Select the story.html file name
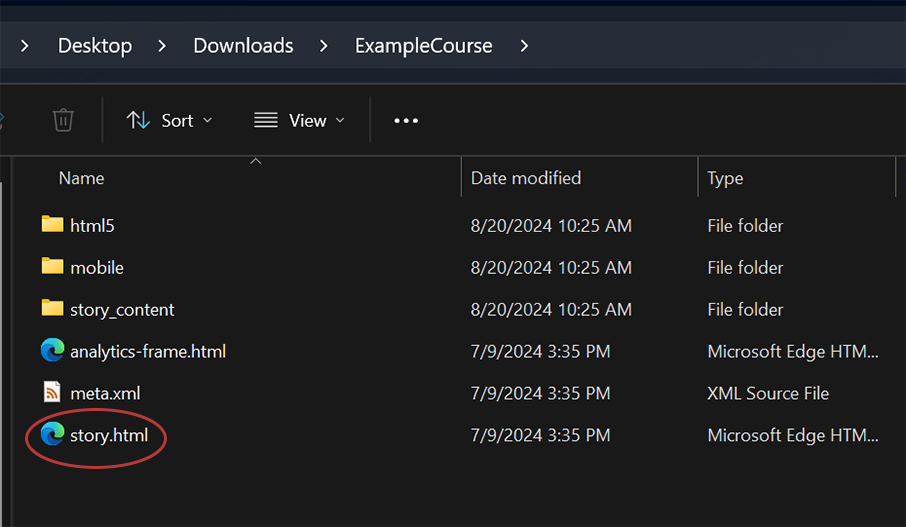Image resolution: width=906 pixels, height=527 pixels. click(109, 435)
